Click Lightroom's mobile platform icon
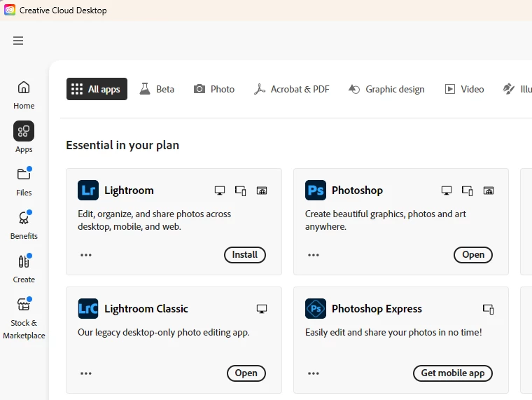The height and width of the screenshot is (400, 532). (x=241, y=191)
